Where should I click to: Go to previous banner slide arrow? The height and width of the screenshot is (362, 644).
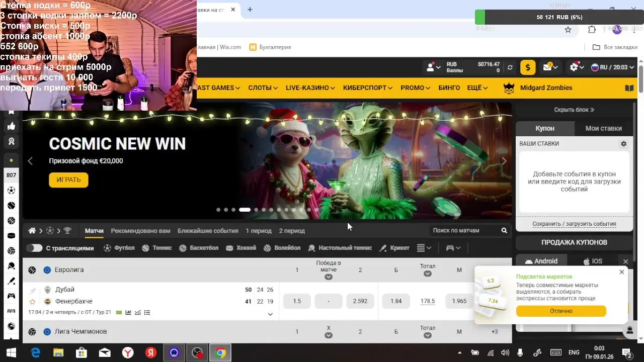point(30,161)
